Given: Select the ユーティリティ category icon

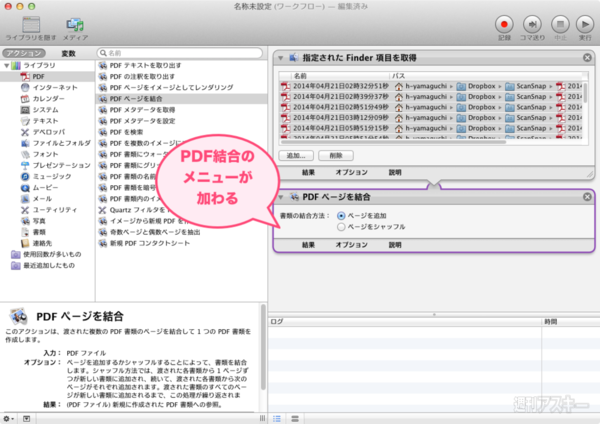Looking at the screenshot, I should coord(25,210).
